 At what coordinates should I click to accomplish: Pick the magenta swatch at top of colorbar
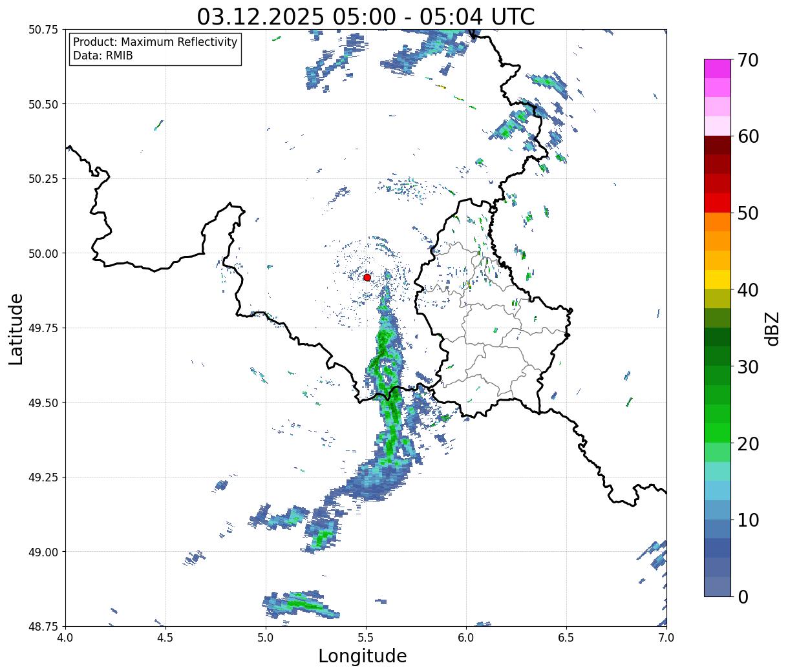point(718,68)
